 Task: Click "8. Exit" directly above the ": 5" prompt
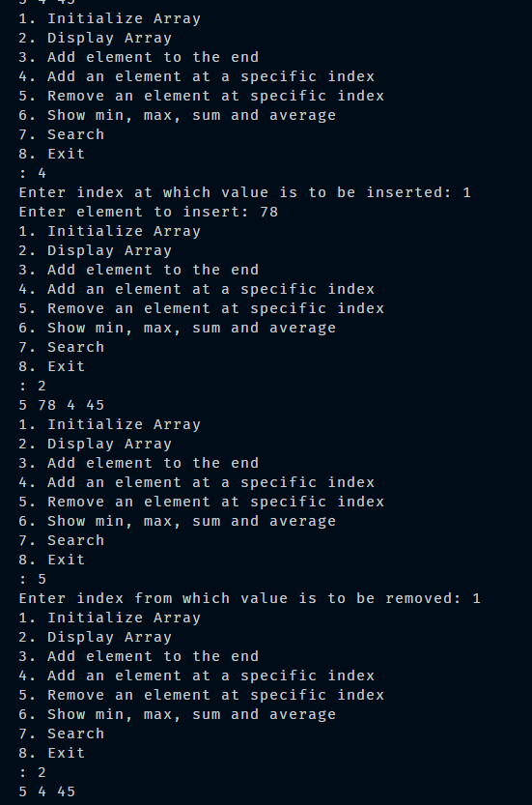coord(52,560)
